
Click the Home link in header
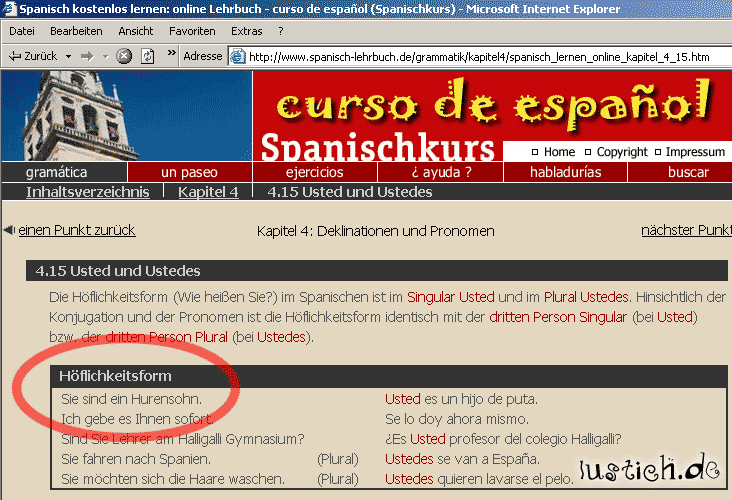(559, 152)
